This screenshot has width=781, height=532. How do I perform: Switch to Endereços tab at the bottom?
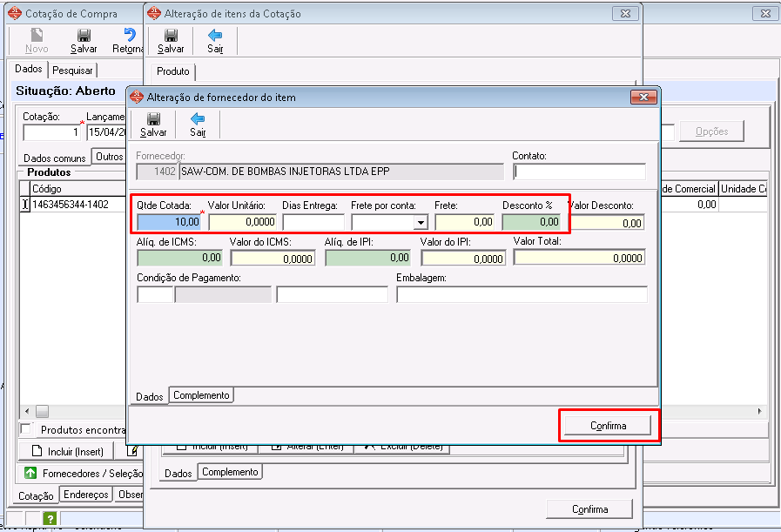tap(85, 495)
